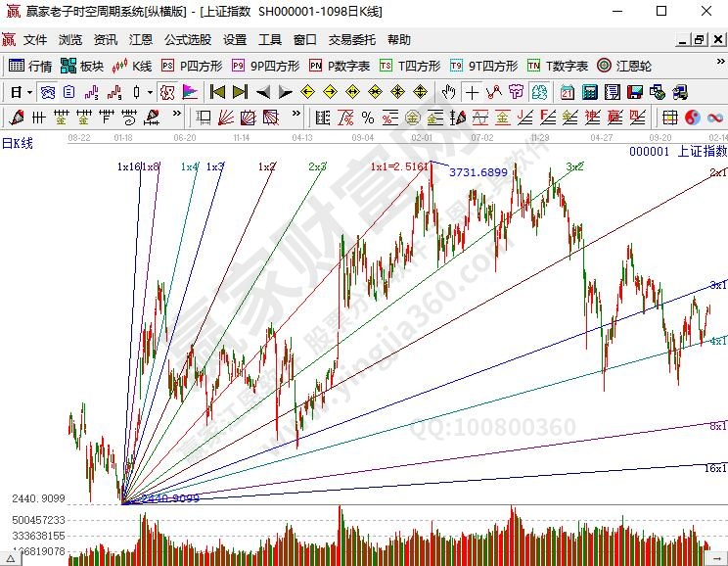Open the 日 period dropdown arrow
Screen dimensions: 728x566
[30, 92]
